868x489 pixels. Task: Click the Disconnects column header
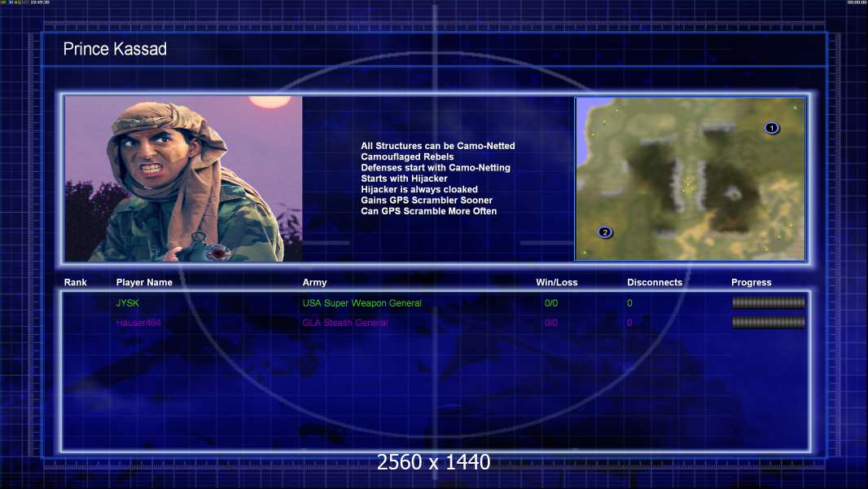click(x=655, y=283)
